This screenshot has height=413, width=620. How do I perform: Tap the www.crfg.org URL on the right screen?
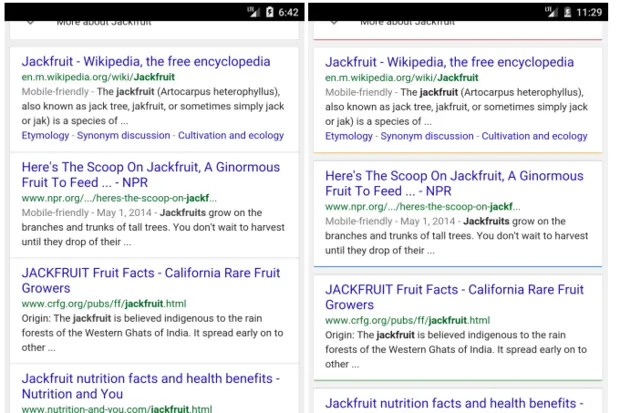tap(408, 320)
